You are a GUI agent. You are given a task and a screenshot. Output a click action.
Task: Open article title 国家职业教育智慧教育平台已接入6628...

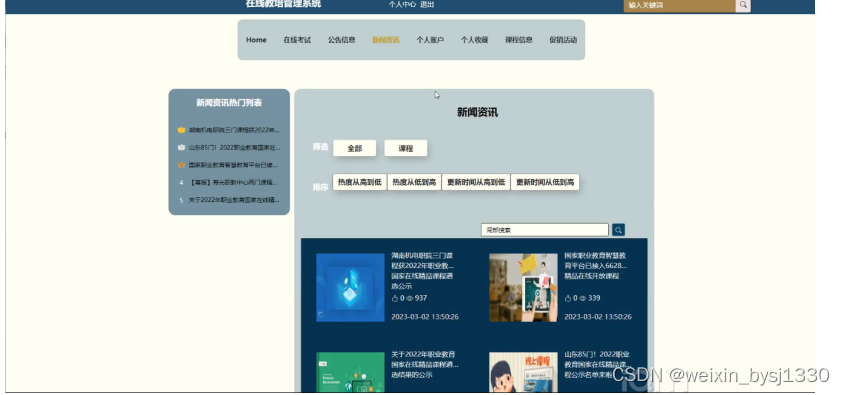click(596, 266)
